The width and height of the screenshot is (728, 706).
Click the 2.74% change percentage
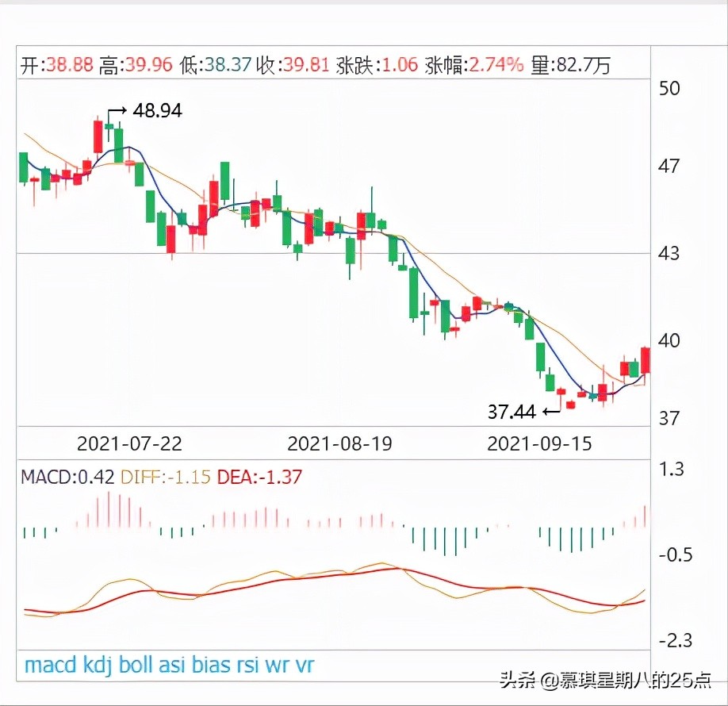[x=496, y=64]
